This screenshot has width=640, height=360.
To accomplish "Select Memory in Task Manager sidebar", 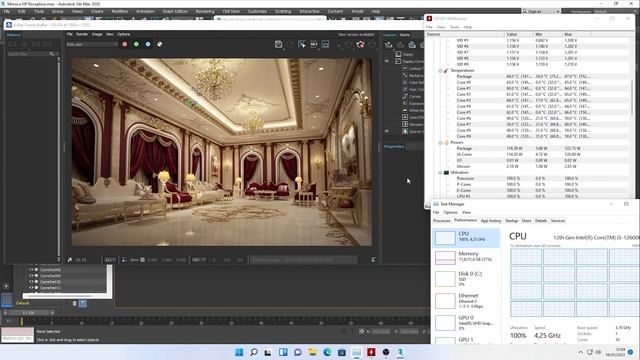I will (x=466, y=257).
